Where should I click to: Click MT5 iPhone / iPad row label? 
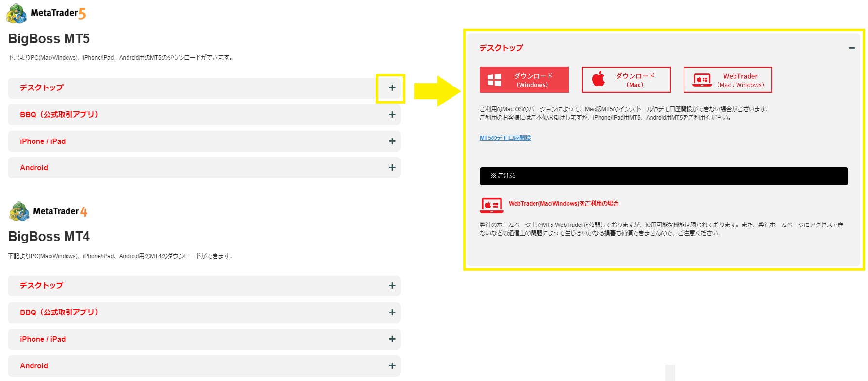43,141
